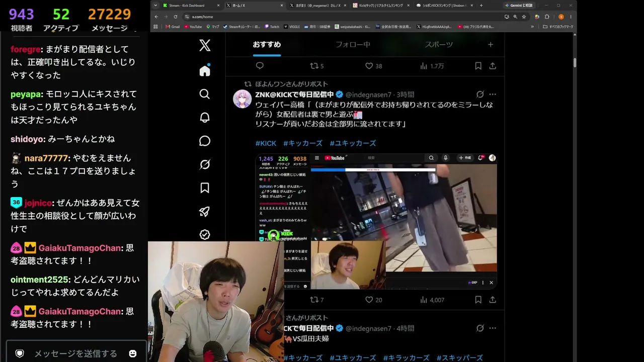Viewport: 644px width, 362px height.
Task: Open すべてのブックマーク folder
Action: point(558,27)
